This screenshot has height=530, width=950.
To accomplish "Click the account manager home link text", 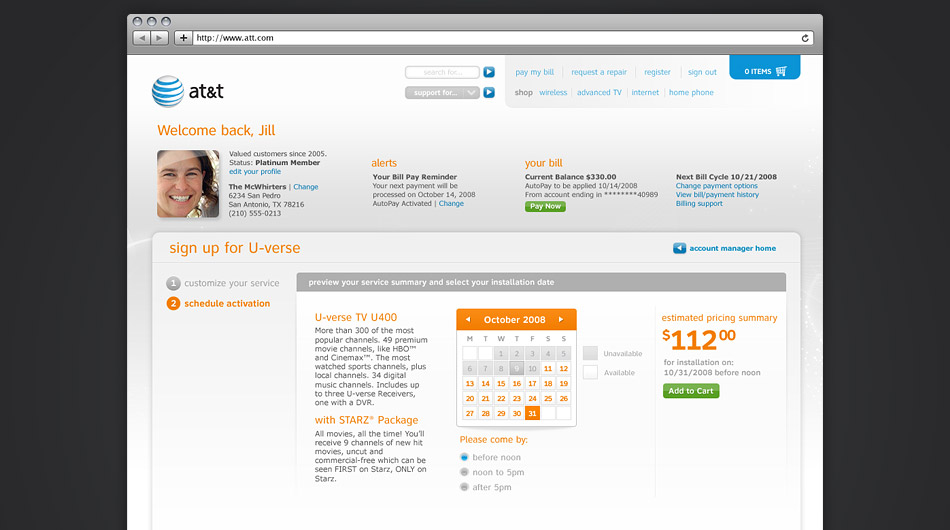I will point(732,248).
